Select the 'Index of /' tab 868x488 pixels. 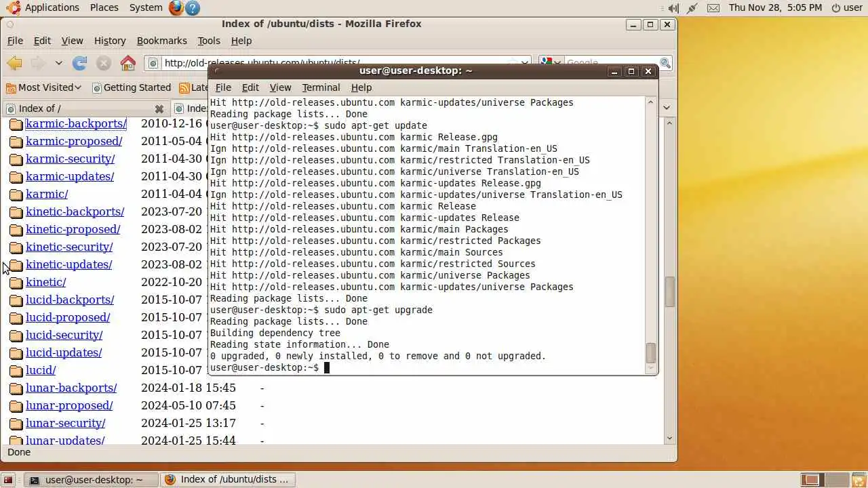click(x=85, y=108)
